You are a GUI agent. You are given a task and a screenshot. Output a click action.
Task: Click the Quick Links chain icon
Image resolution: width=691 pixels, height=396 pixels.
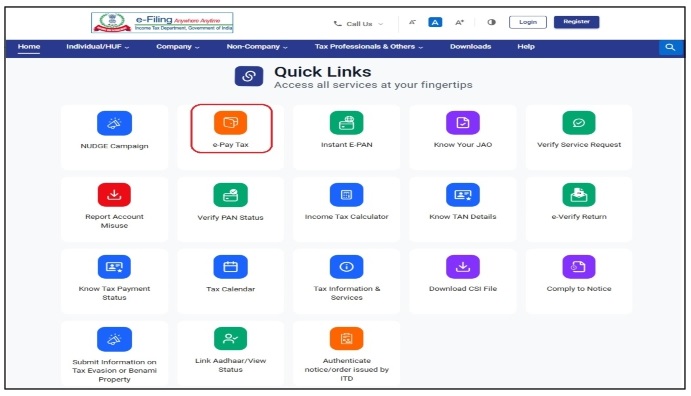tap(249, 76)
